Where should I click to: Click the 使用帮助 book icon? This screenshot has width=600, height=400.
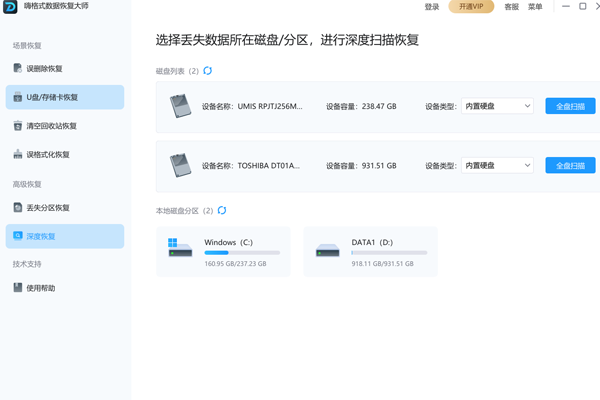coord(18,287)
